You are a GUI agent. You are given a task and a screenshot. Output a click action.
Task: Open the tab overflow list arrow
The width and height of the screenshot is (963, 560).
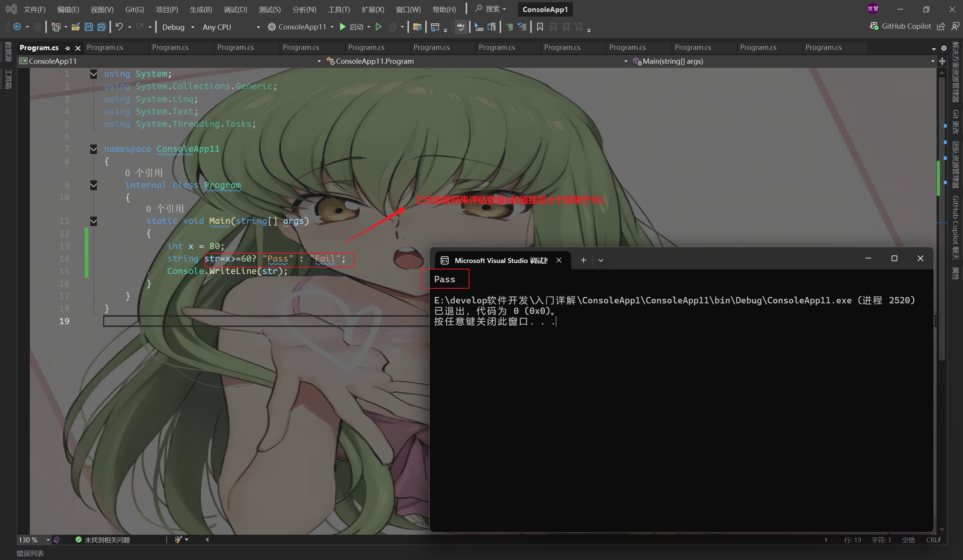click(x=934, y=48)
